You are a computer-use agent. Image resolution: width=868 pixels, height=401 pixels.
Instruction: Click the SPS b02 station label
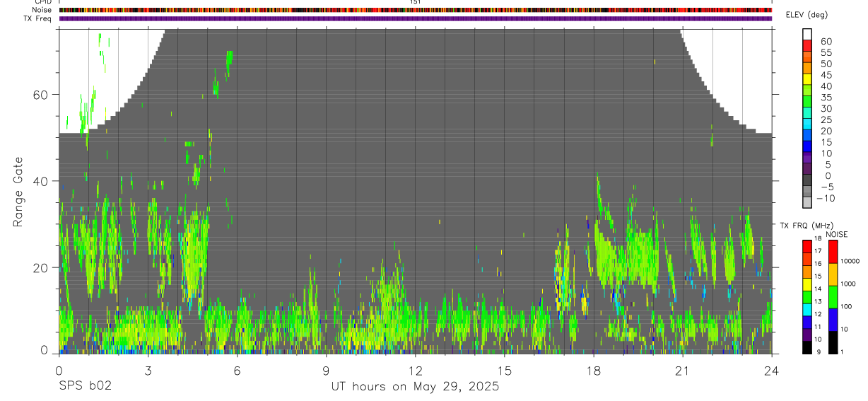pos(85,387)
